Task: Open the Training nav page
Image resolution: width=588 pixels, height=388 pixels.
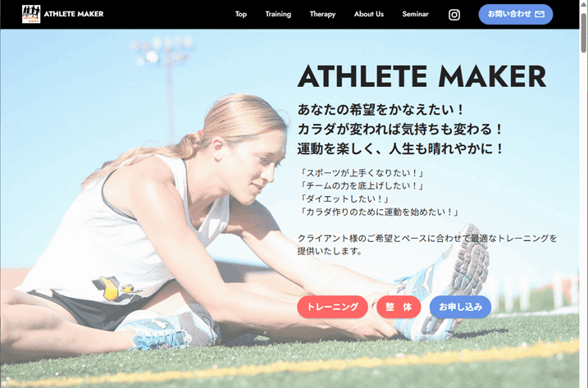Action: pyautogui.click(x=278, y=14)
